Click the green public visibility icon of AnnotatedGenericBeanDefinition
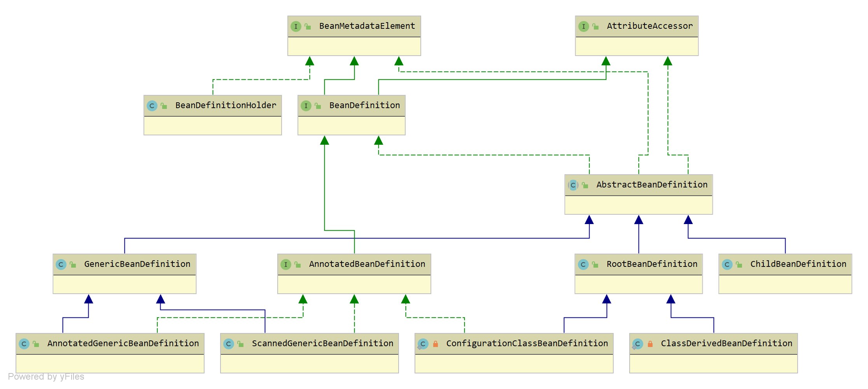The height and width of the screenshot is (389, 868). coord(36,344)
